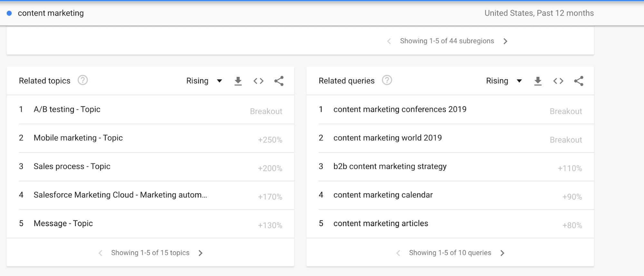This screenshot has height=276, width=644.
Task: Click the content marketing search term
Action: coord(51,13)
